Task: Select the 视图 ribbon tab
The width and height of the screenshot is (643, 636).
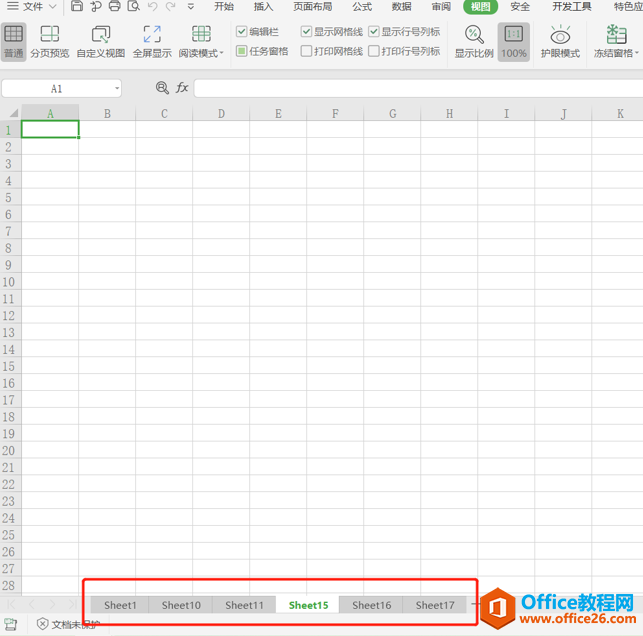Action: [480, 7]
